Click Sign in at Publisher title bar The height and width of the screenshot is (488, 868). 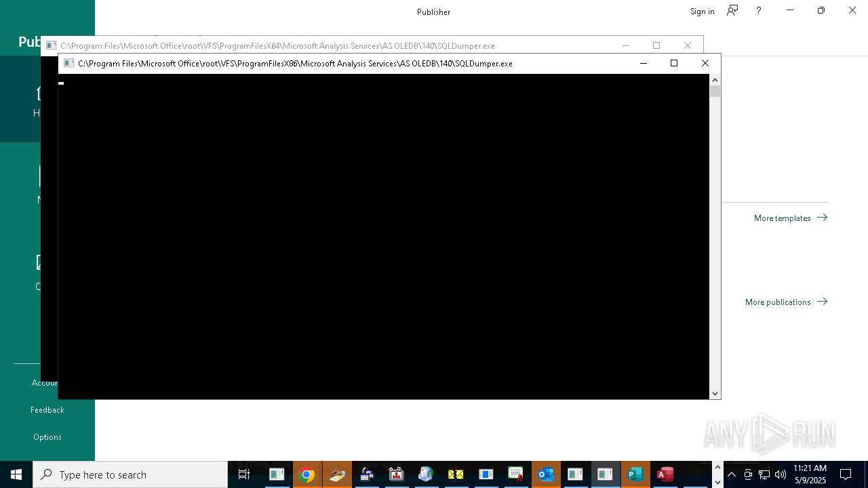702,12
